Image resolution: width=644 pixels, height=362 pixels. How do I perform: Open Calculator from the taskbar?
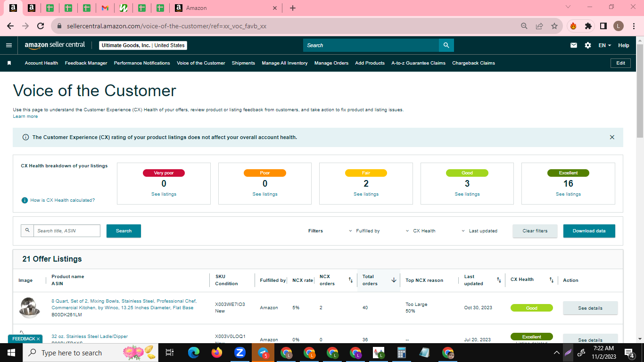402,353
